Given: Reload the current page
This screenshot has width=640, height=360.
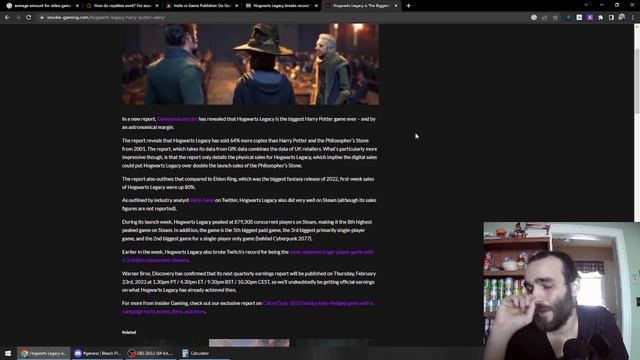Looking at the screenshot, I should tap(29, 18).
